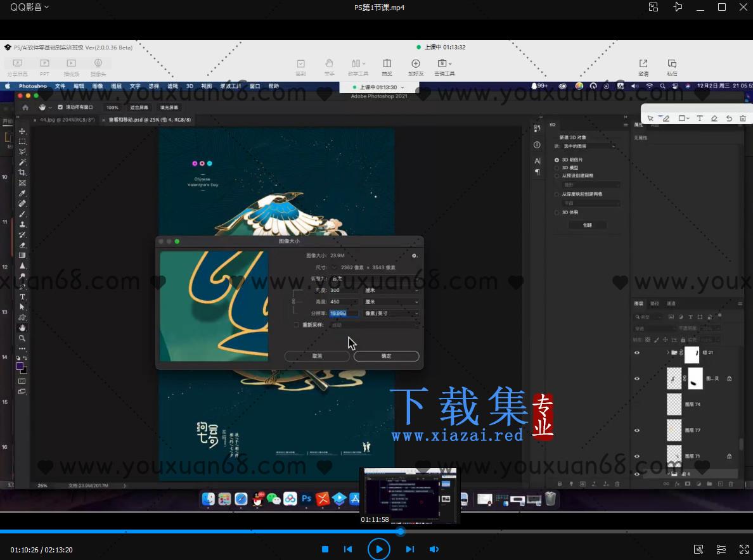Select the Sharpen/Blur triangle tool
Viewport: 753px width, 560px height.
pos(22,266)
